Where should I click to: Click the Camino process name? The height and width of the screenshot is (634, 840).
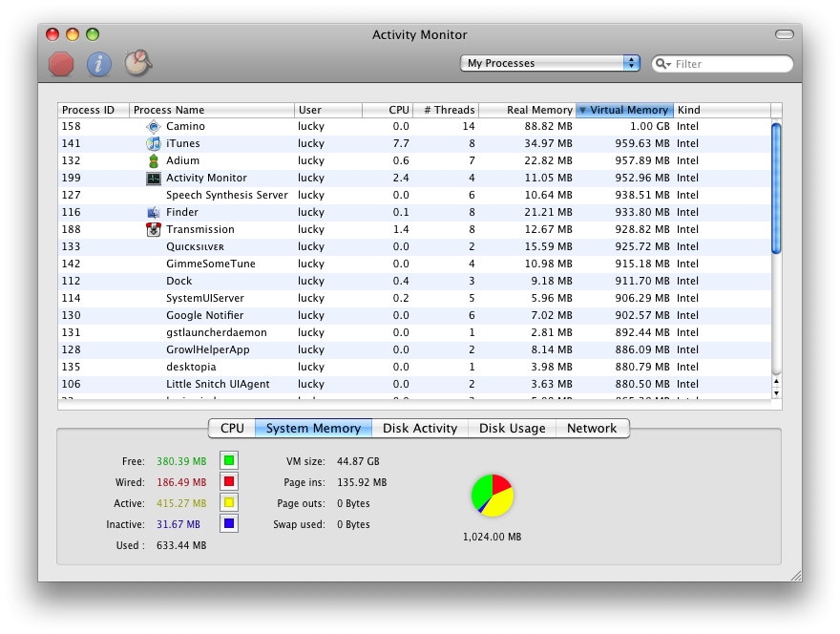(185, 126)
